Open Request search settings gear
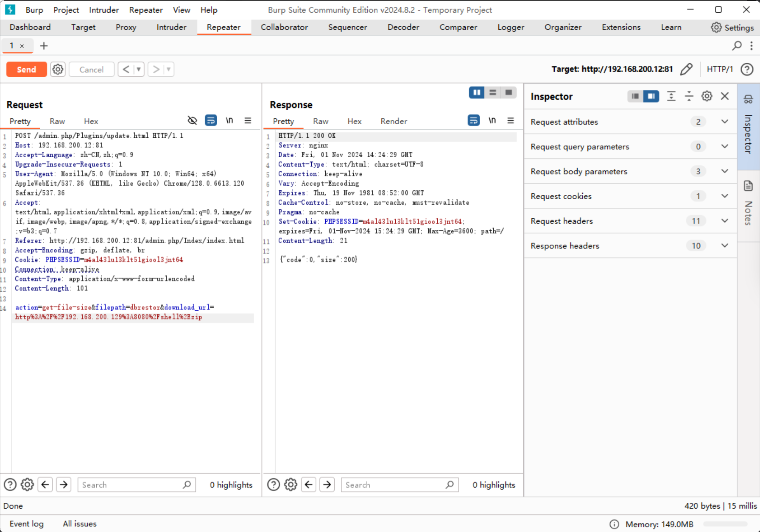Image resolution: width=760 pixels, height=532 pixels. (x=27, y=485)
